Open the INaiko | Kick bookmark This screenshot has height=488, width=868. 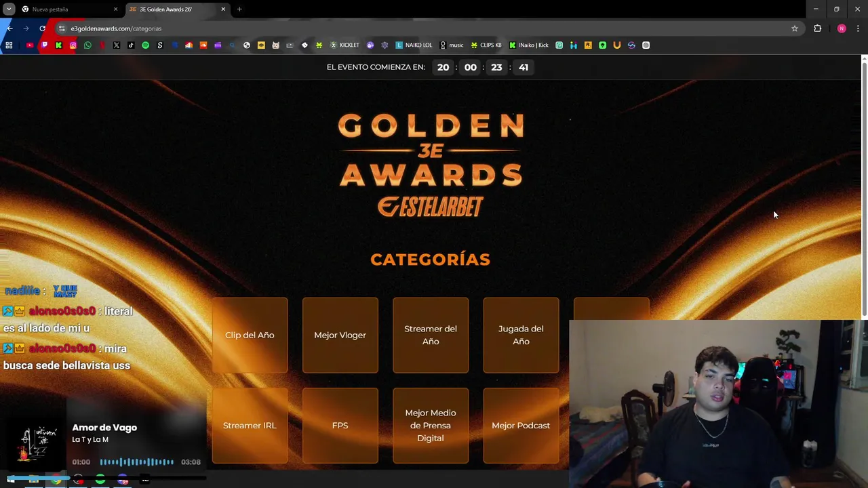529,45
